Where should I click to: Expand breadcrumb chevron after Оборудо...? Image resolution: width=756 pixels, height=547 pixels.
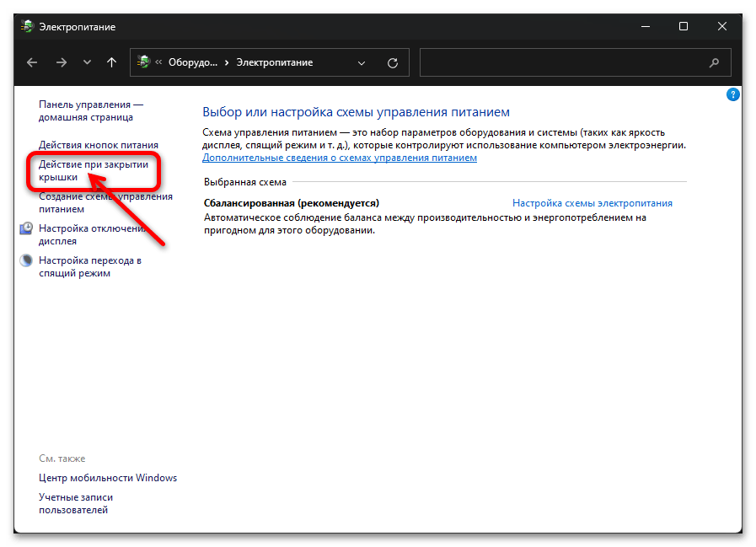pos(227,62)
